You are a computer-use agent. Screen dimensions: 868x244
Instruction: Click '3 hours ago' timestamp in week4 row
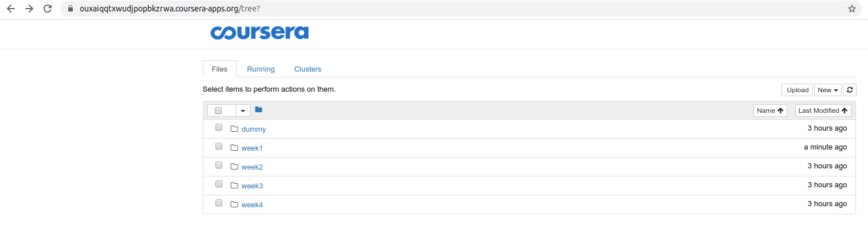pyautogui.click(x=827, y=204)
